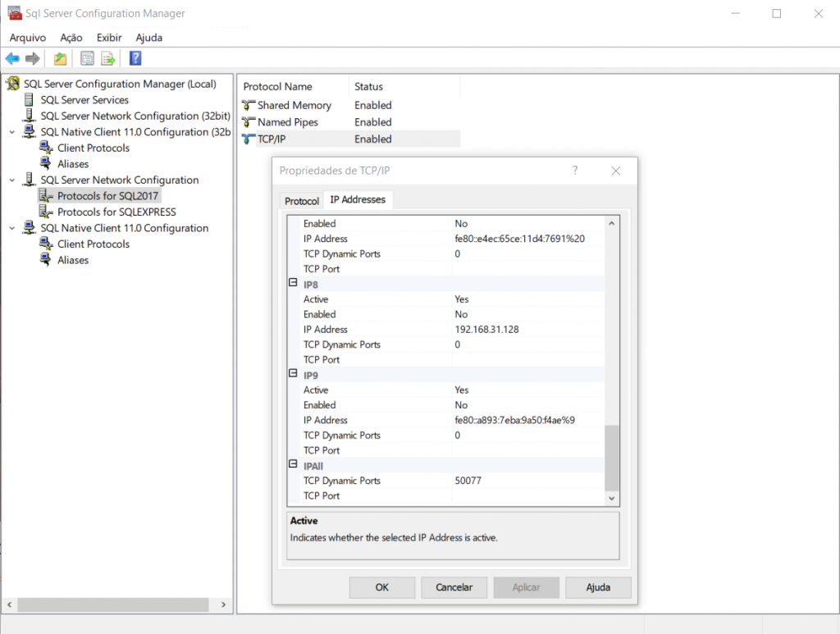Click the Cancelar button
The image size is (840, 634).
point(454,587)
